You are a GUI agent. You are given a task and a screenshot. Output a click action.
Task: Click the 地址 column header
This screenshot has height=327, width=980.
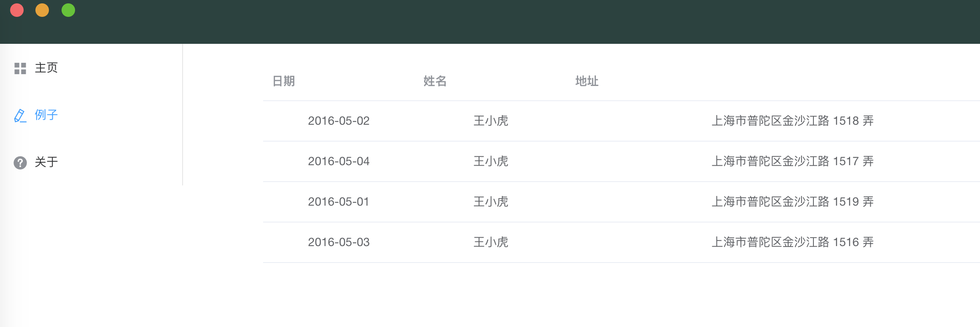[x=587, y=81]
